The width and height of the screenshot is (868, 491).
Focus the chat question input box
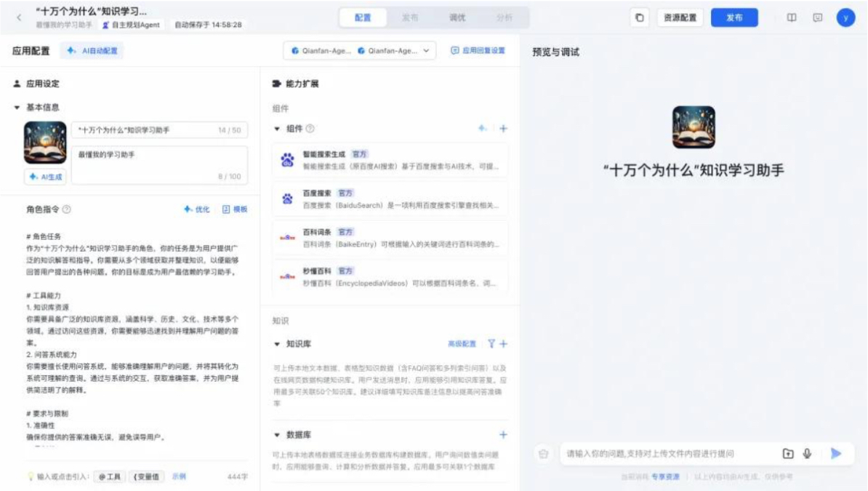667,454
